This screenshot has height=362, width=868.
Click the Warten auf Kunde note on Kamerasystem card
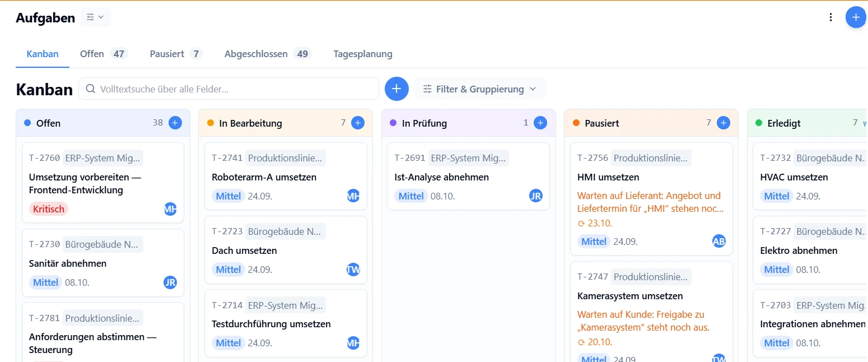pos(643,321)
